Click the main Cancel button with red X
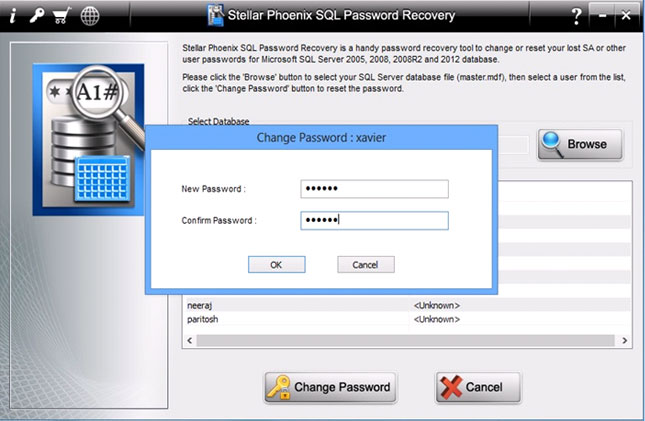Viewport: 645px width, 421px height. 478,388
